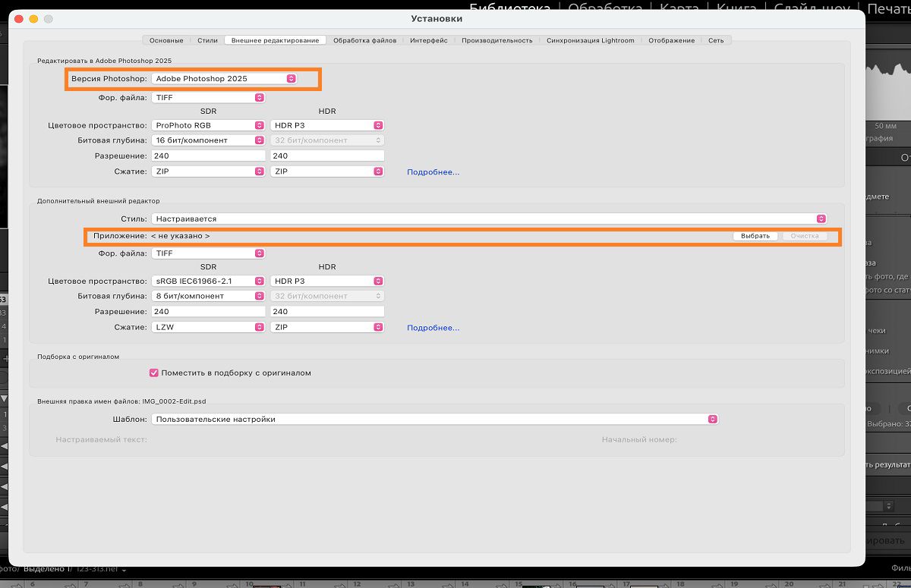Close the Установки window
Viewport: 911px width, 588px height.
pos(18,18)
